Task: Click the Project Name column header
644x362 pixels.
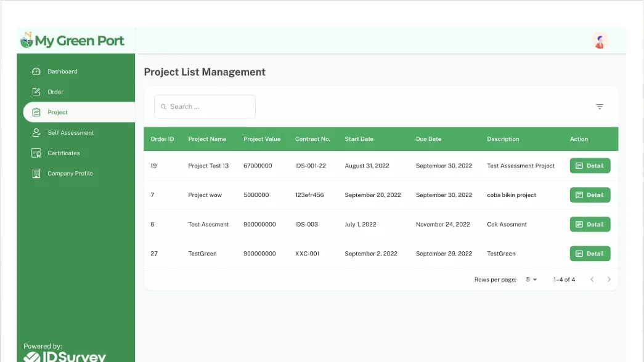Action: click(x=207, y=139)
